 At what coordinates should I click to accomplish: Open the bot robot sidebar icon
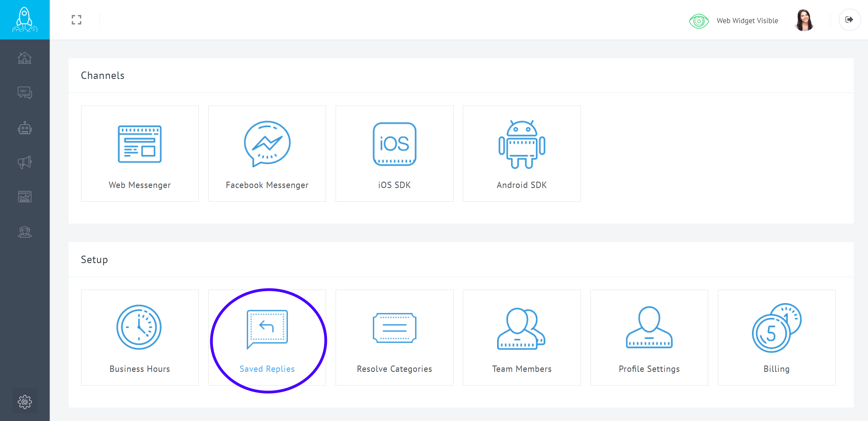[25, 128]
